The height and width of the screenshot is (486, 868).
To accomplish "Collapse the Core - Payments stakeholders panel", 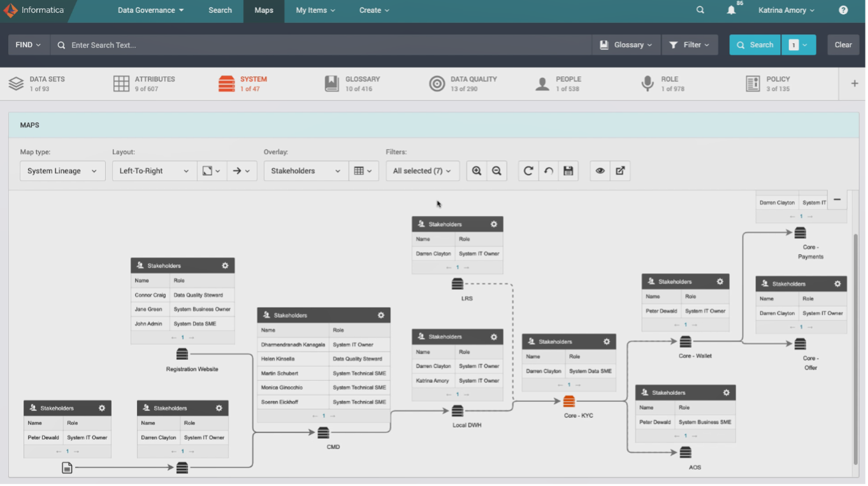I will coord(837,200).
